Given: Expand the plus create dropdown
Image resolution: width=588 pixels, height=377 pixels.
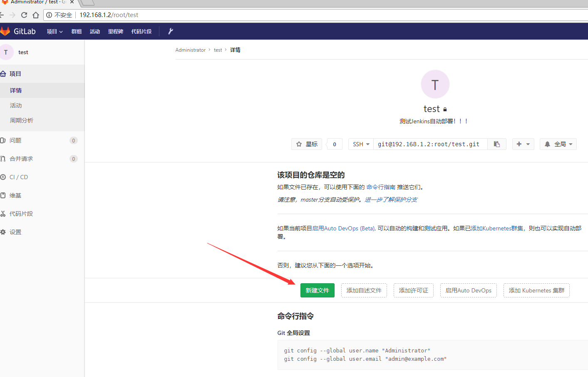Looking at the screenshot, I should pyautogui.click(x=523, y=144).
